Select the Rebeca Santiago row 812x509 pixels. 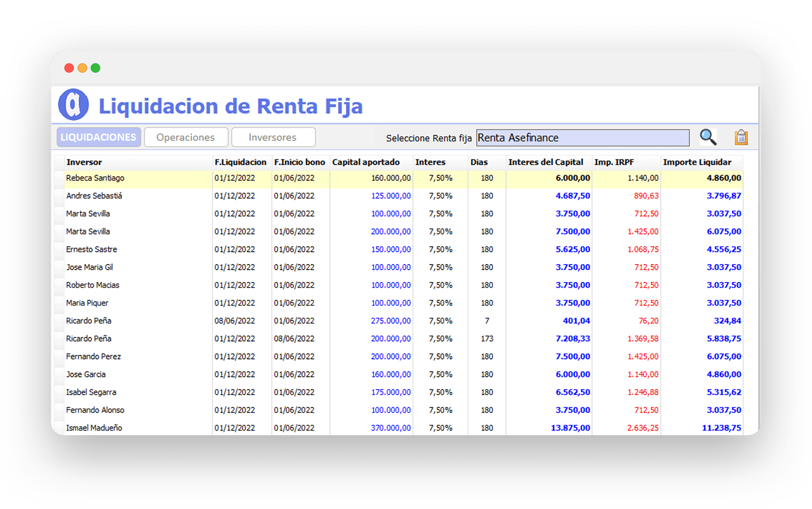point(95,178)
